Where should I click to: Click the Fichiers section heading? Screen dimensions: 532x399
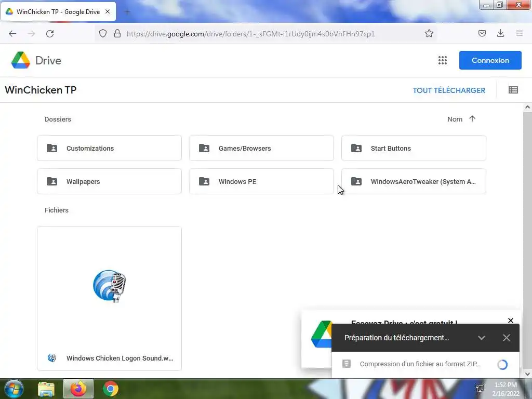click(57, 210)
